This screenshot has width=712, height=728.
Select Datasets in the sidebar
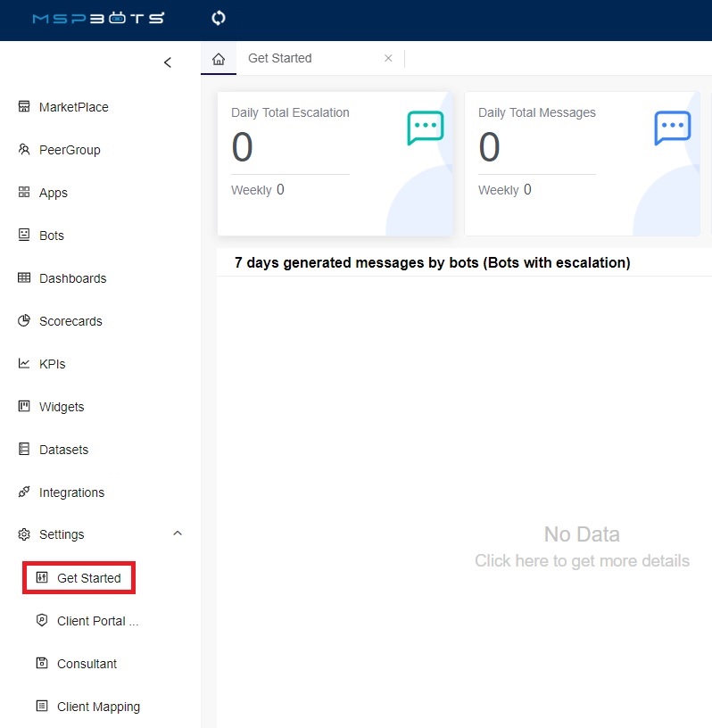point(63,450)
